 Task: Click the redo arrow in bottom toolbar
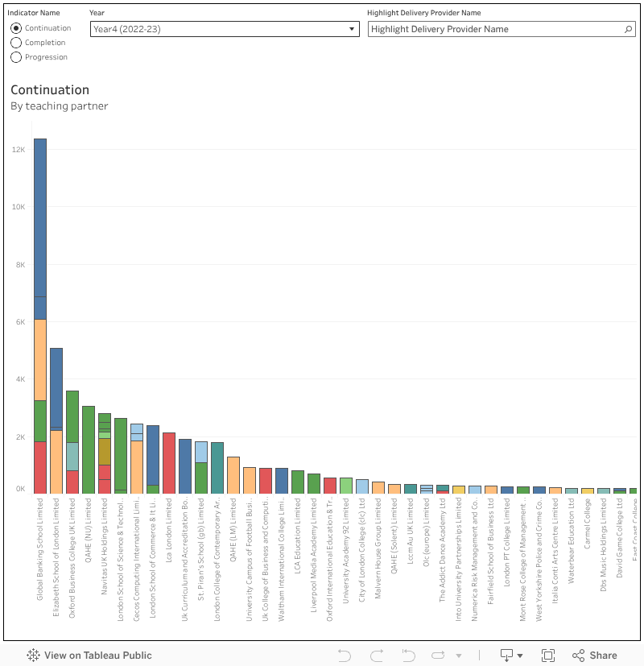[376, 656]
